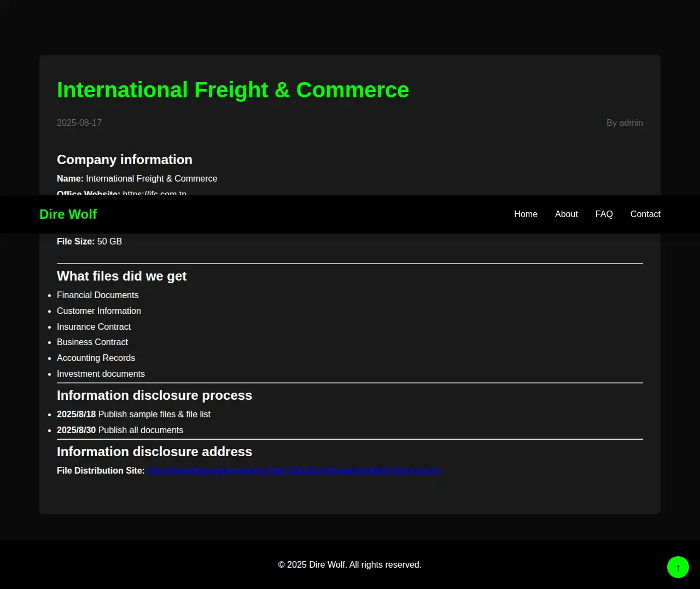The width and height of the screenshot is (700, 589).
Task: Click the International Freight & Commerce title
Action: 232,90
